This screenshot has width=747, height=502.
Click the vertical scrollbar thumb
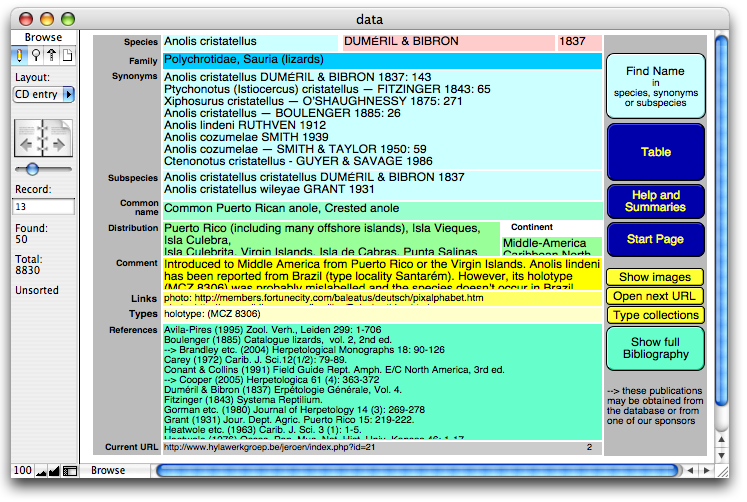point(721,221)
